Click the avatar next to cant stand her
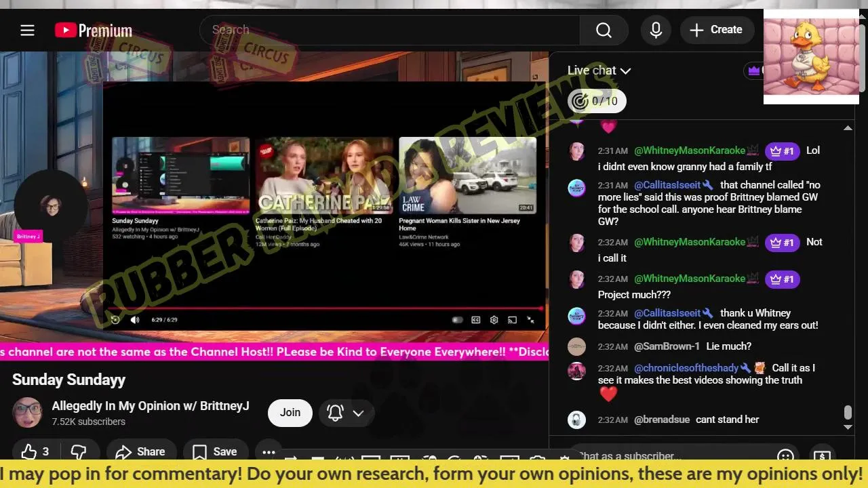The image size is (868, 488). [576, 420]
